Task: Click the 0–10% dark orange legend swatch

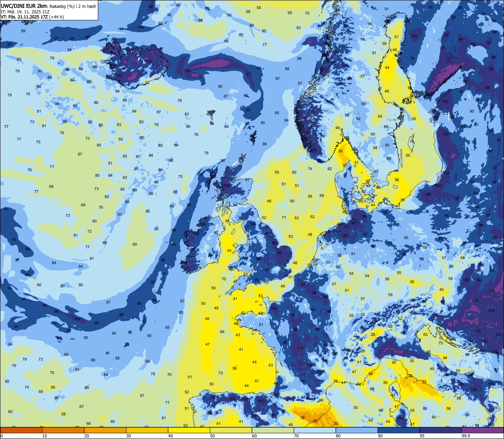Action: (21, 430)
